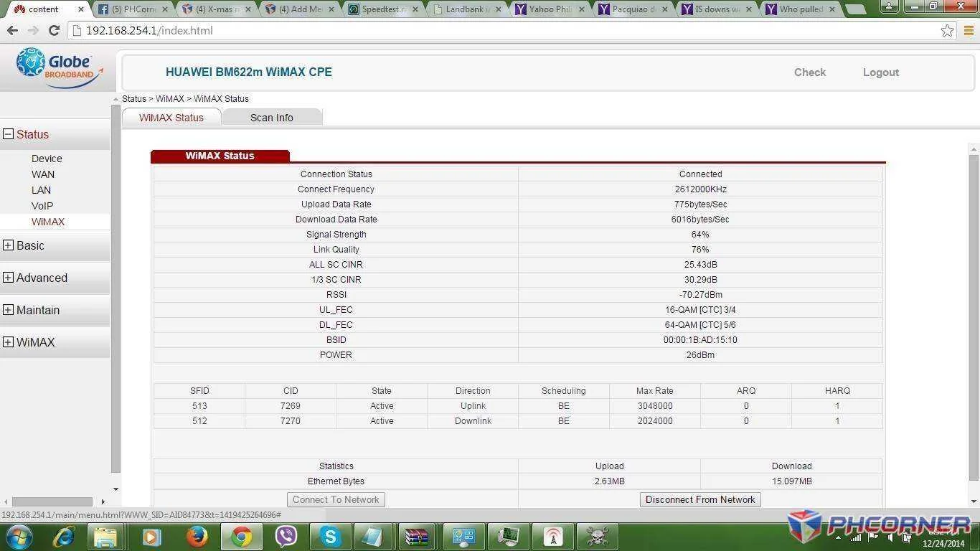Open the VoIP status page
This screenshot has width=980, height=551.
[42, 206]
